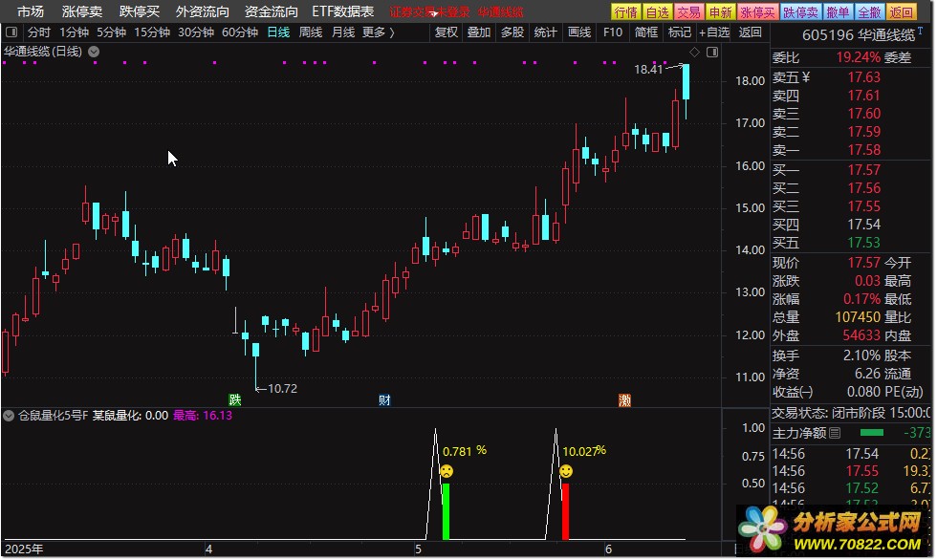Click the blue 撤单 button
937x560 pixels.
[x=838, y=11]
